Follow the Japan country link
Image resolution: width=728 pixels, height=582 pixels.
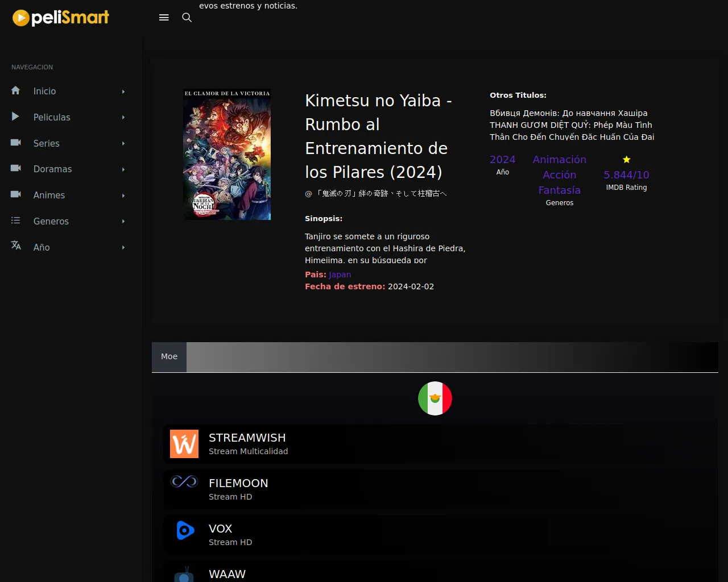[x=340, y=275]
